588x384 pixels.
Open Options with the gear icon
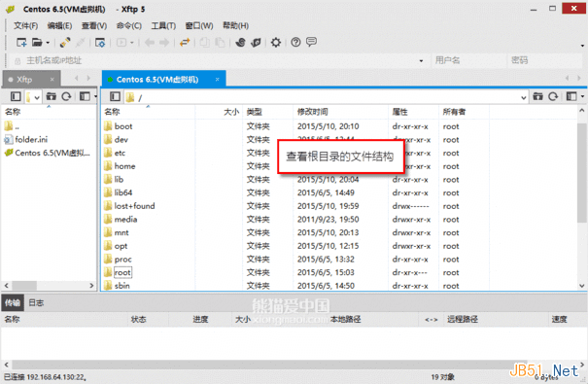point(276,43)
